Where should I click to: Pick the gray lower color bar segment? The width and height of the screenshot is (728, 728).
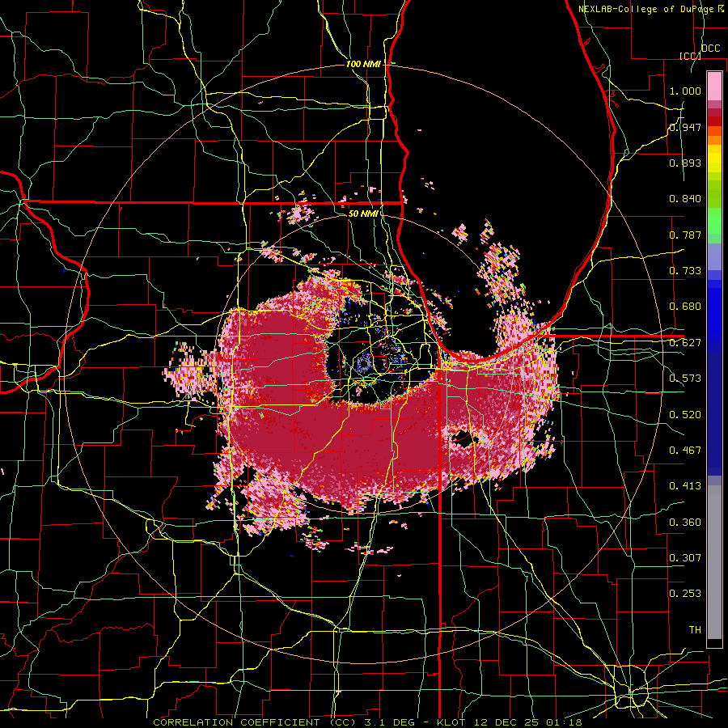pos(714,562)
